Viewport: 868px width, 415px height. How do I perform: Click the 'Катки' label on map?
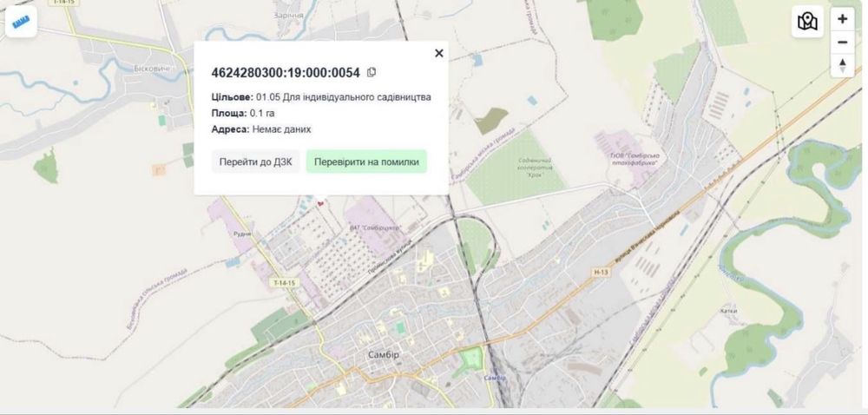click(728, 312)
